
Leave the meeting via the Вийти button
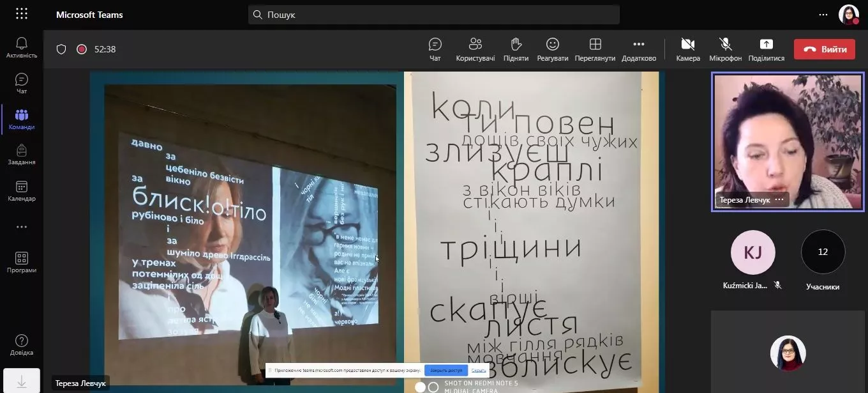click(x=824, y=49)
